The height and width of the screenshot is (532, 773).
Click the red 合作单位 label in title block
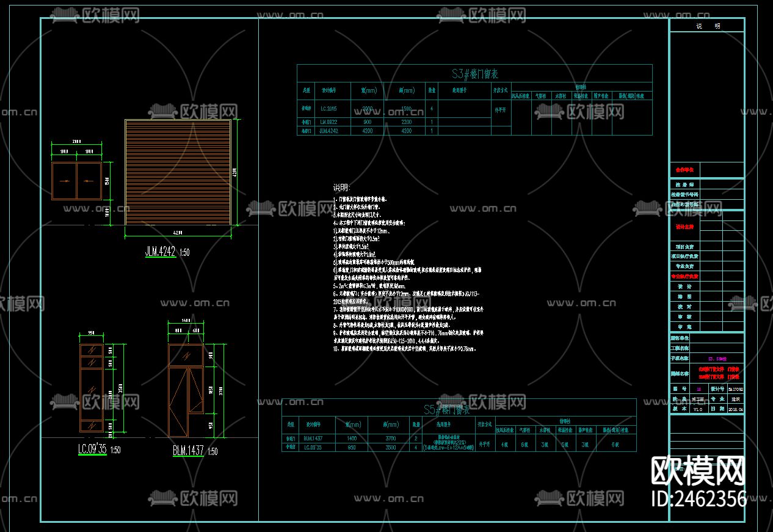[684, 169]
